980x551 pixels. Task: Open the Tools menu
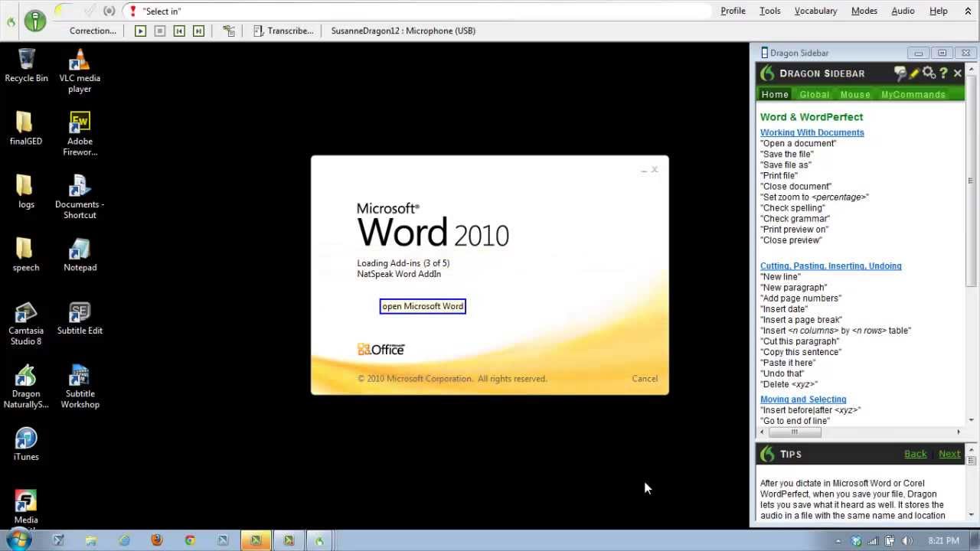click(770, 11)
